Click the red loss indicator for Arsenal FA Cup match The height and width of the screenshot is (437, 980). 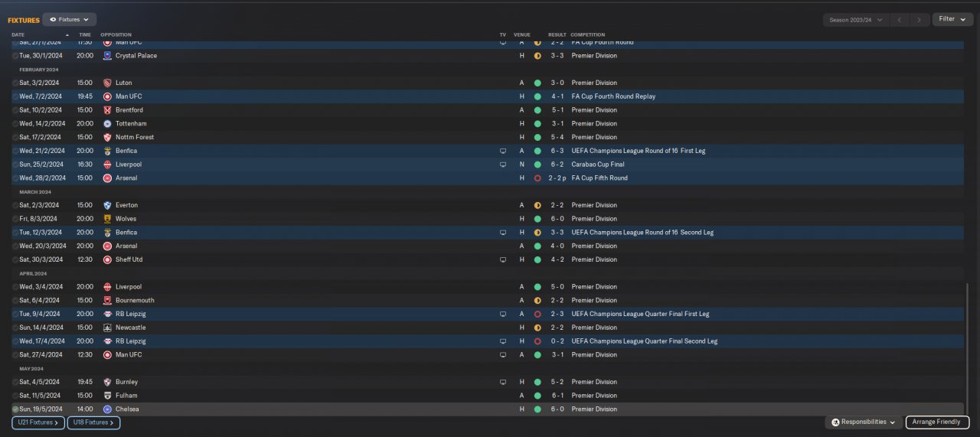(x=537, y=178)
